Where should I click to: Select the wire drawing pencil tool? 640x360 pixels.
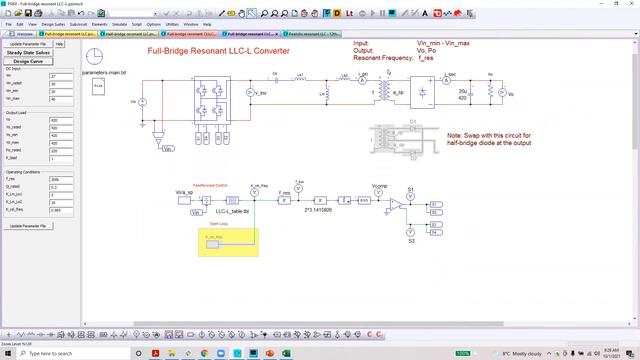[222, 13]
